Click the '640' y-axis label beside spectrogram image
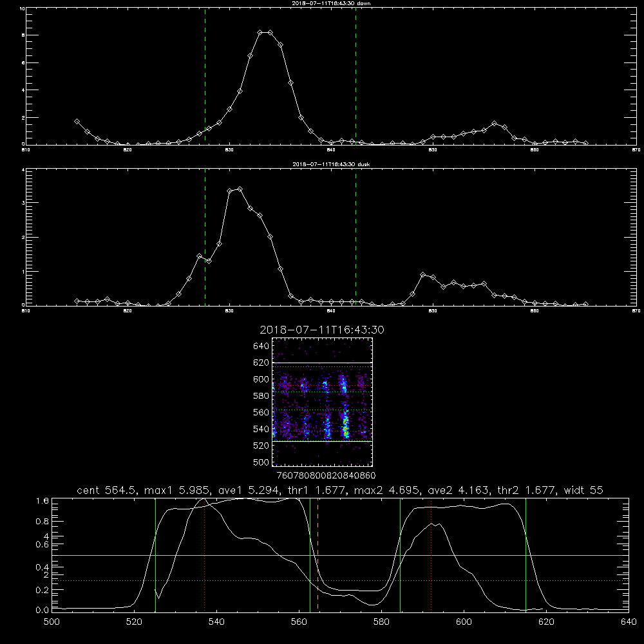The width and height of the screenshot is (644, 644). coord(261,346)
